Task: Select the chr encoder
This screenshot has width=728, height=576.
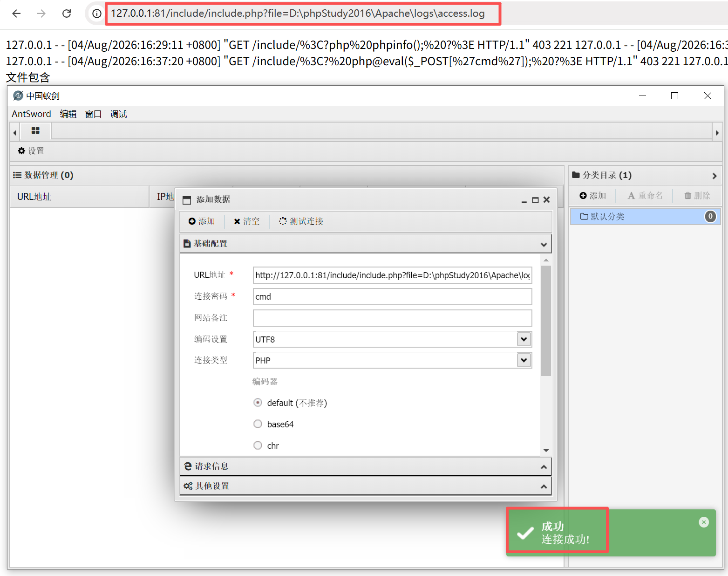Action: point(258,446)
